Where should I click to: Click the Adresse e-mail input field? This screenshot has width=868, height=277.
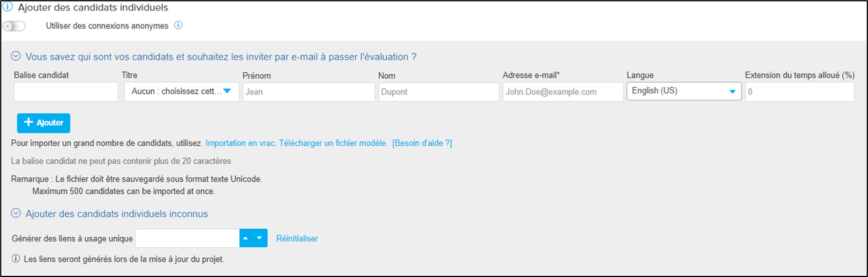pyautogui.click(x=563, y=92)
